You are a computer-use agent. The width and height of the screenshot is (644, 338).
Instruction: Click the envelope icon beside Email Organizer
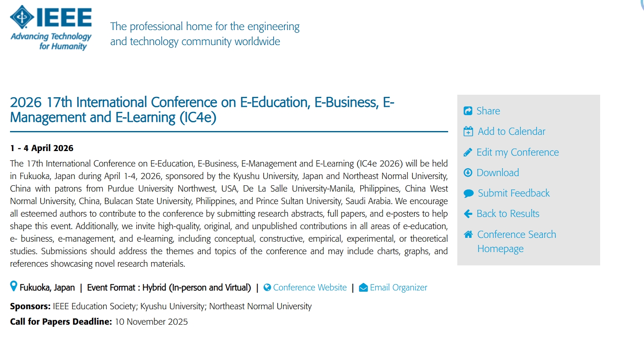point(363,288)
